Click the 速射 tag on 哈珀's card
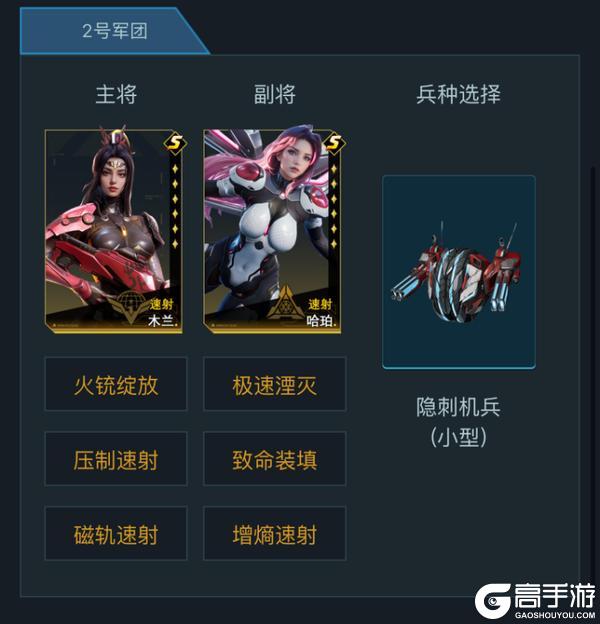 [x=320, y=304]
